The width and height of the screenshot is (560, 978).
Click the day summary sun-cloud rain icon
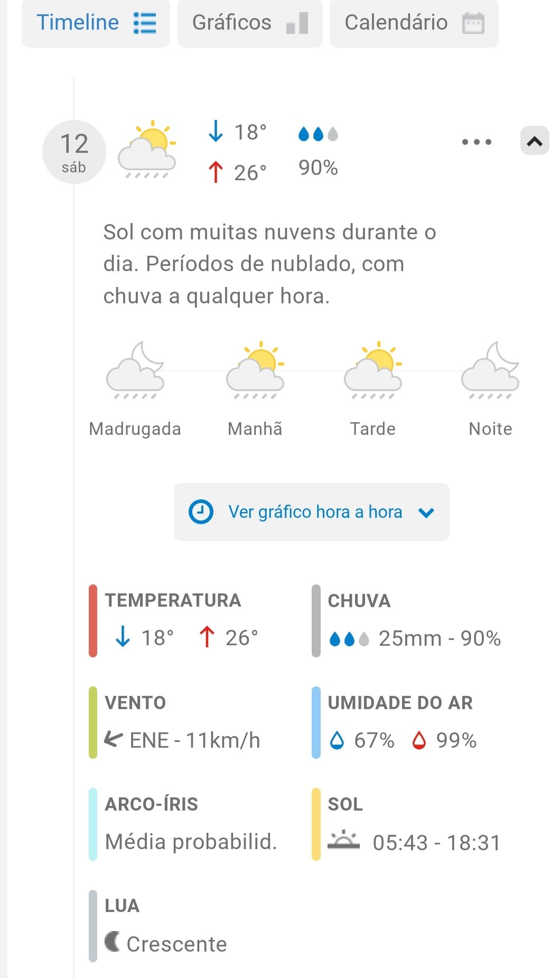(147, 150)
